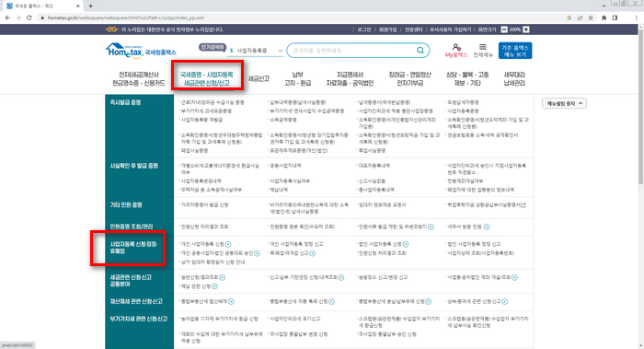
Task: Open 사업자등록증명 link
Action: point(463,111)
